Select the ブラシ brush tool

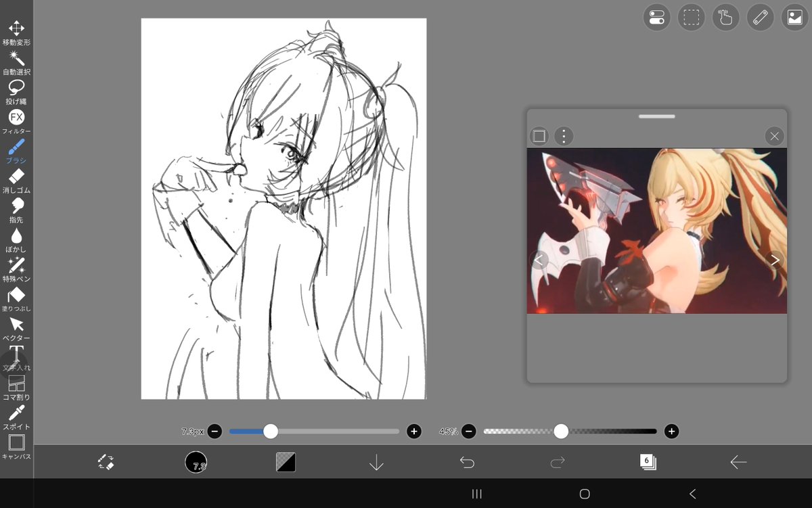coord(16,152)
